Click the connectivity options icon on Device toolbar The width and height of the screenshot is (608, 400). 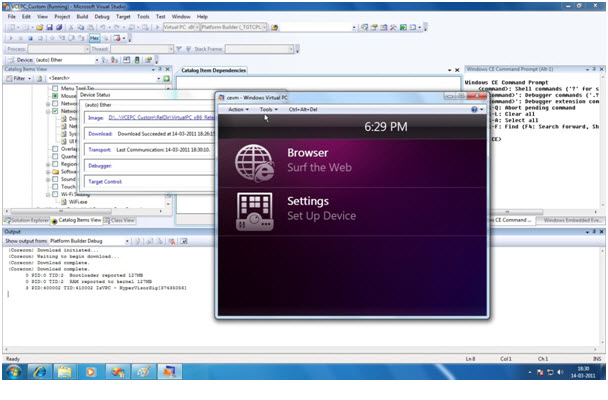point(148,60)
